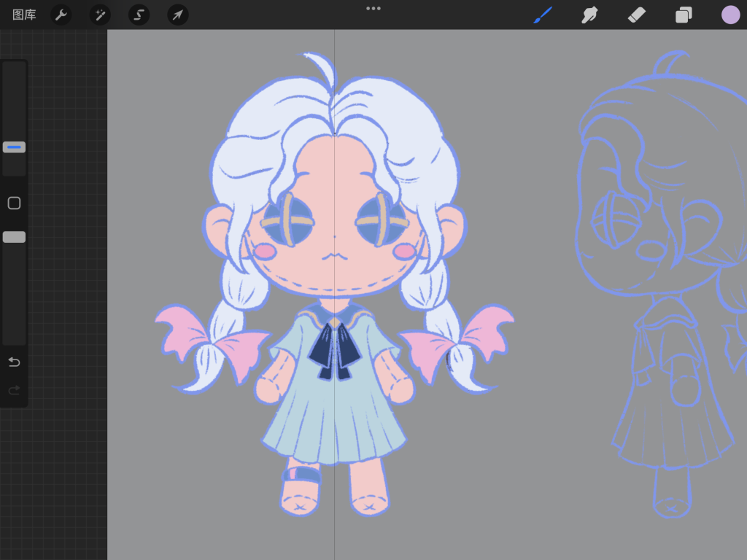Click the gray brush opacity slider handle
Image resolution: width=747 pixels, height=560 pixels.
[x=14, y=237]
